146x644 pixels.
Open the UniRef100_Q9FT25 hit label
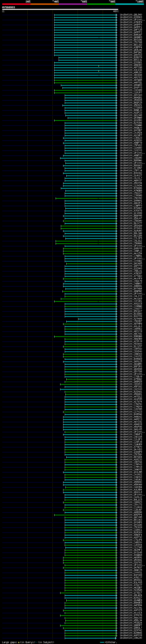click(x=131, y=30)
